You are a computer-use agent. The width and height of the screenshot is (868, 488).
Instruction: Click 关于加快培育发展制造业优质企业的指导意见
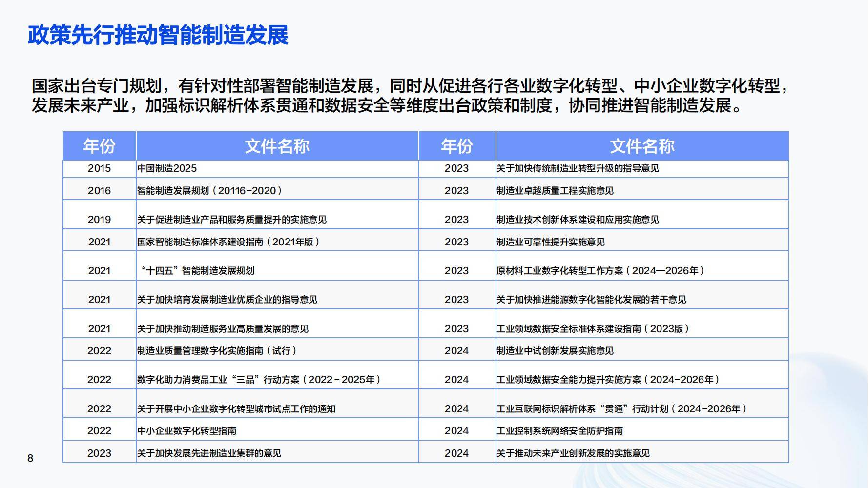point(277,295)
